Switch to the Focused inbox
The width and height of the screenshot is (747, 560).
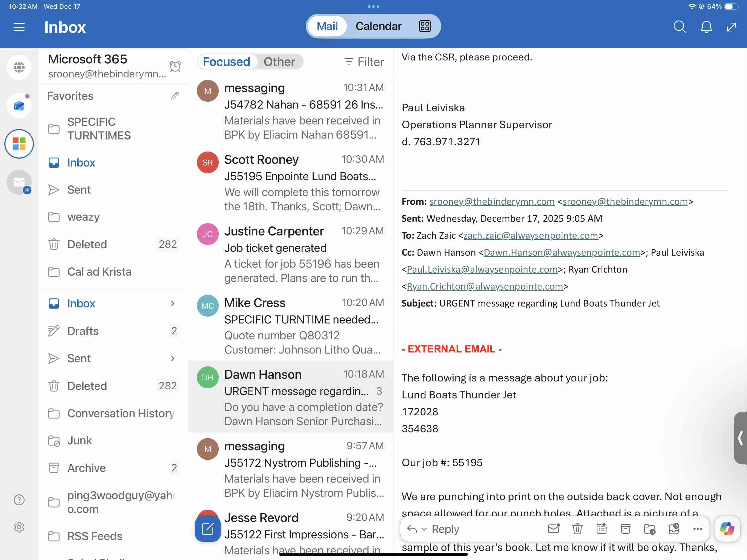pos(226,62)
